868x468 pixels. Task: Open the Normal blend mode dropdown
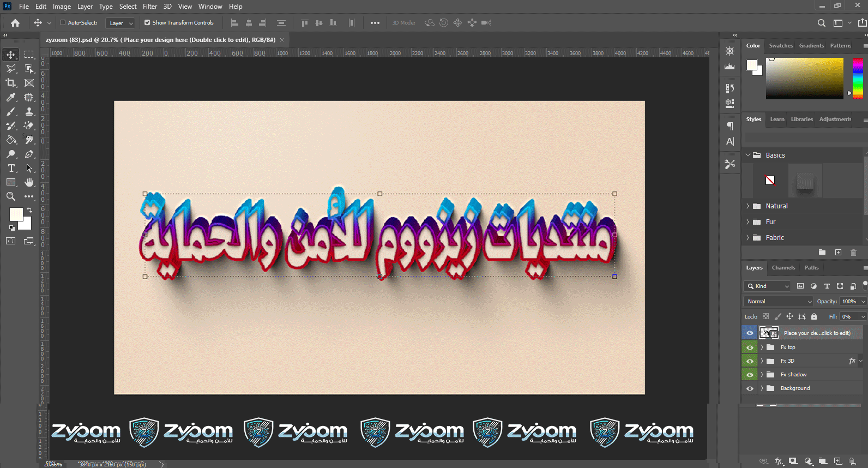(779, 301)
